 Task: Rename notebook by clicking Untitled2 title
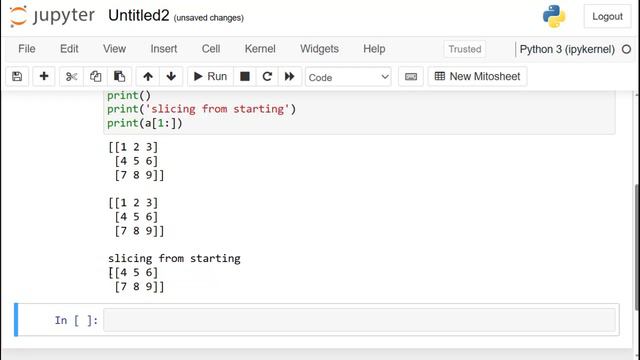(138, 16)
